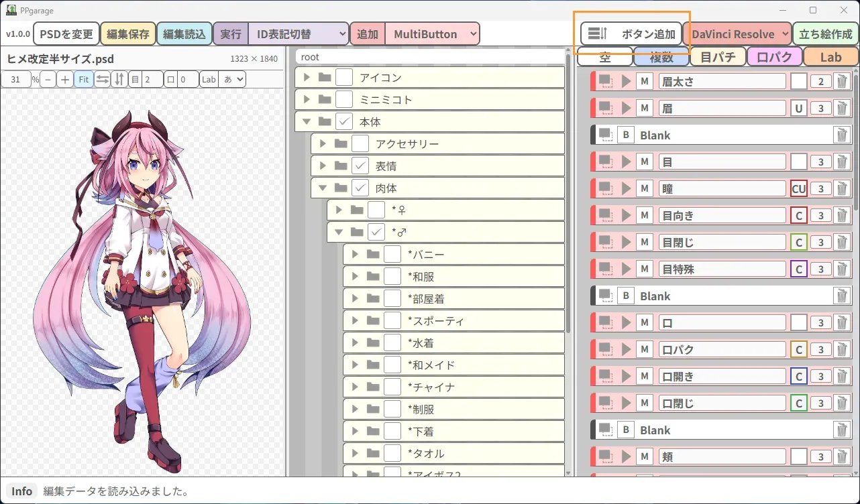Click the horizontal flip arrows icon
Screen dimensions: 860x504
[102, 79]
